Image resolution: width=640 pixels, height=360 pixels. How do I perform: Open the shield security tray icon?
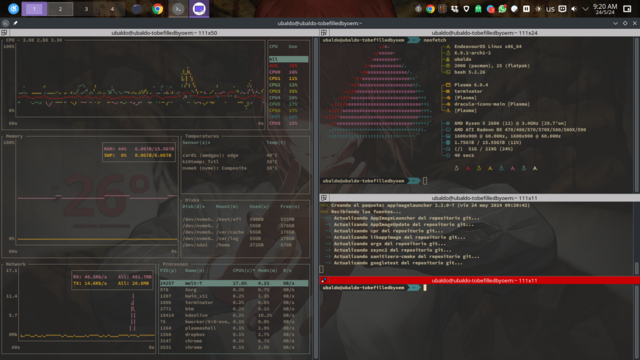[x=466, y=9]
